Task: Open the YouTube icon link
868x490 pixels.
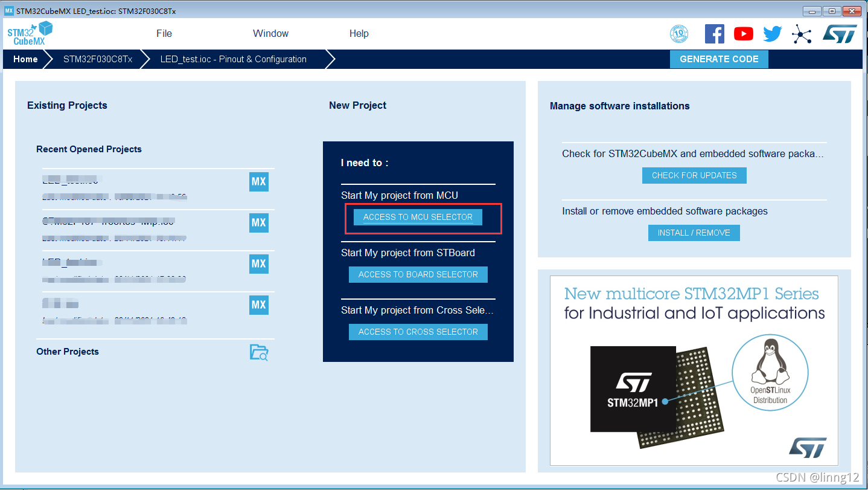Action: (x=743, y=34)
